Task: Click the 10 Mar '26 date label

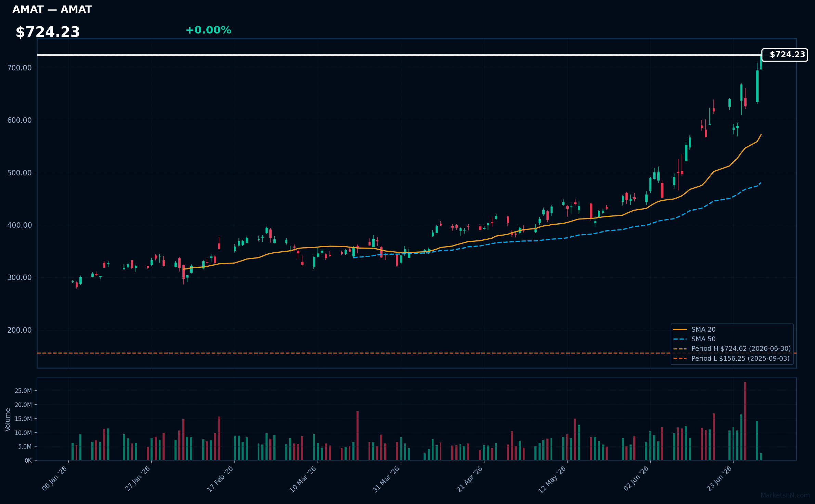Action: pos(303,479)
